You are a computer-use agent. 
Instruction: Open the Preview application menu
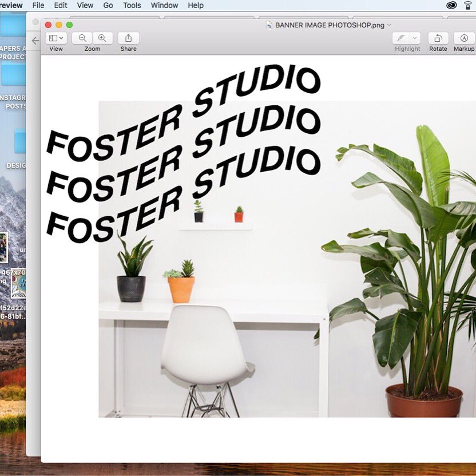tap(11, 5)
